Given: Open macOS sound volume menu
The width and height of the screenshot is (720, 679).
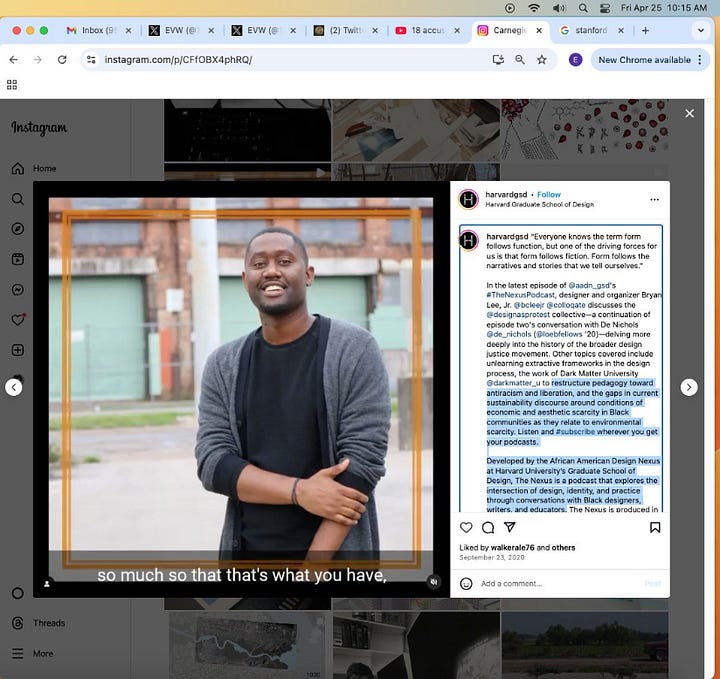Looking at the screenshot, I should tap(559, 8).
